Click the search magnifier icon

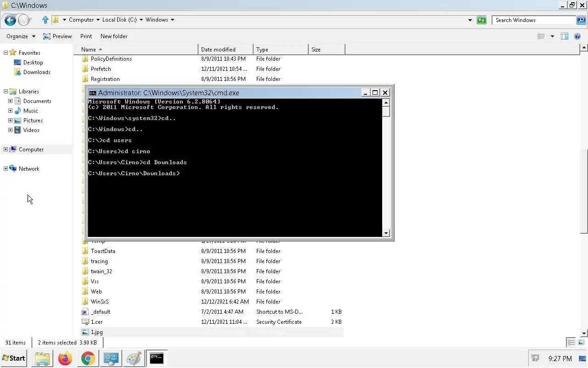[581, 20]
